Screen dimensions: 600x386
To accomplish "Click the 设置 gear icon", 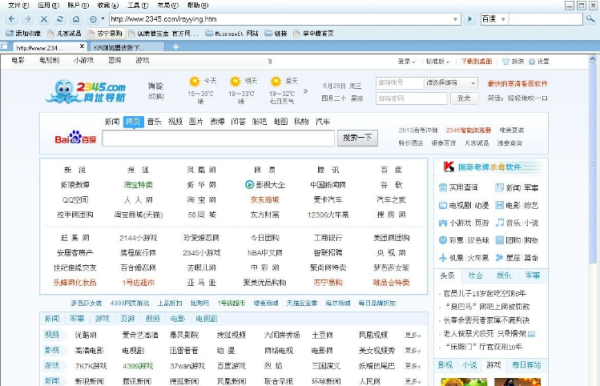I will pos(532,61).
